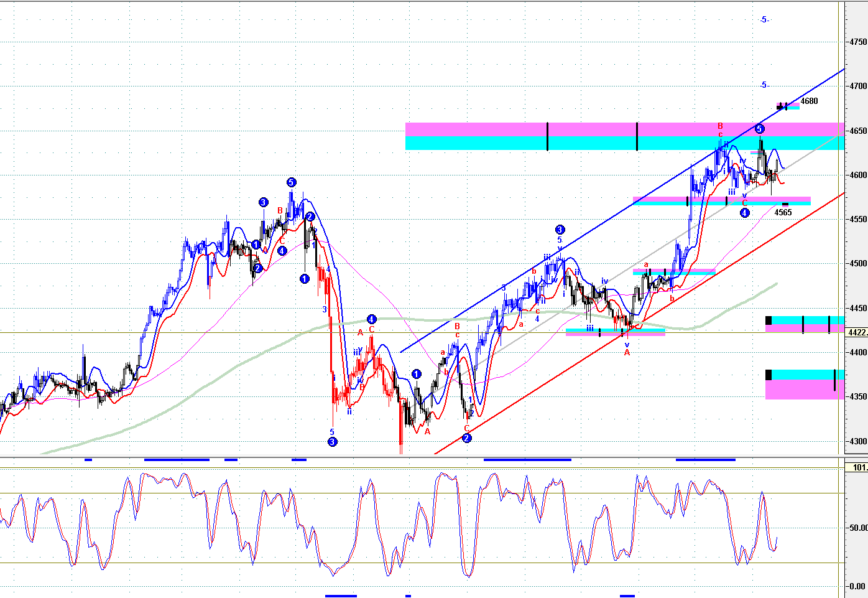Click the 4680 price target label
The image size is (868, 598).
click(809, 101)
